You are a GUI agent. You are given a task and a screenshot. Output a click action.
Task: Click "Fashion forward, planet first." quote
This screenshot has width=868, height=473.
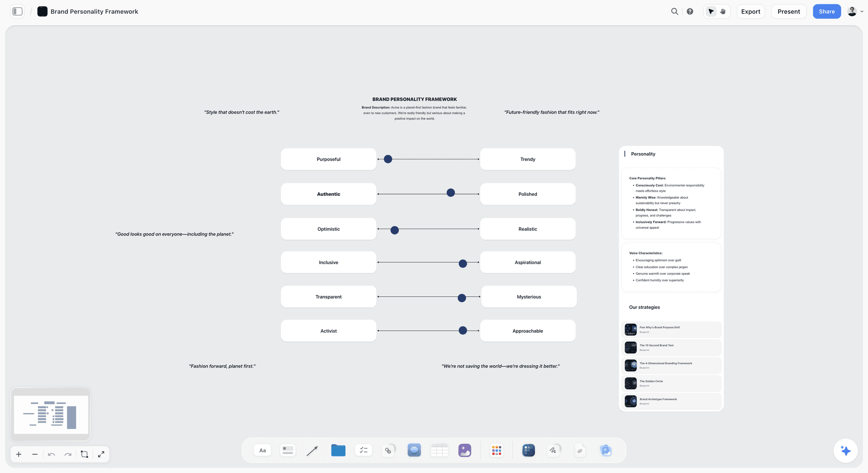click(x=222, y=366)
